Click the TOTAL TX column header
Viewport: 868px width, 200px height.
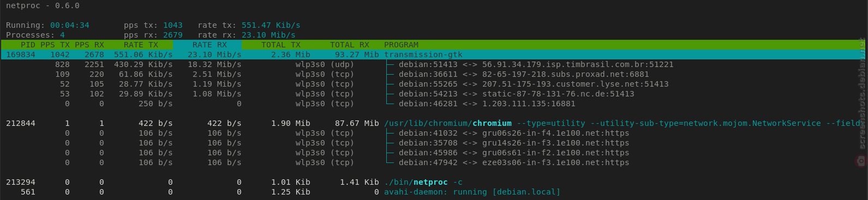281,45
